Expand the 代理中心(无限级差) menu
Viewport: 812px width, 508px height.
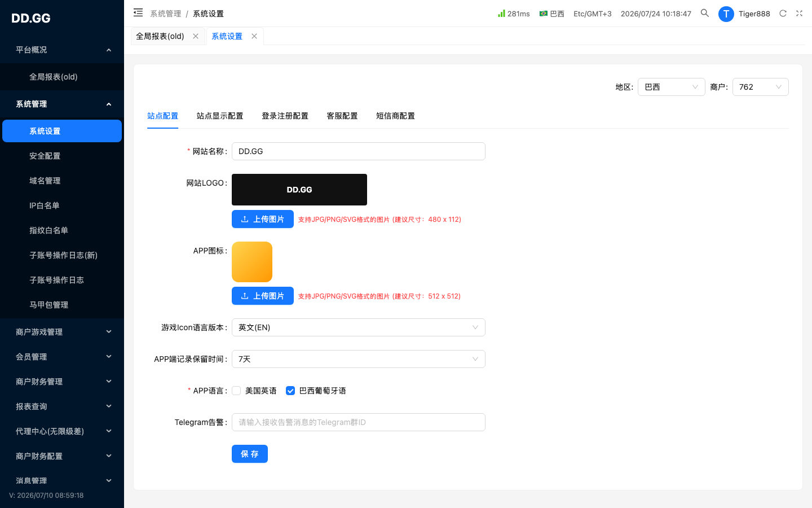(x=62, y=431)
